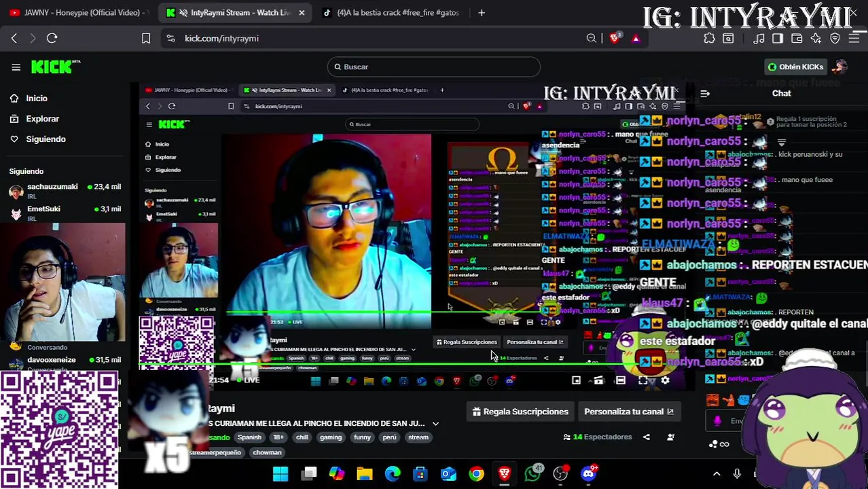Open Task View on the taskbar

309,473
